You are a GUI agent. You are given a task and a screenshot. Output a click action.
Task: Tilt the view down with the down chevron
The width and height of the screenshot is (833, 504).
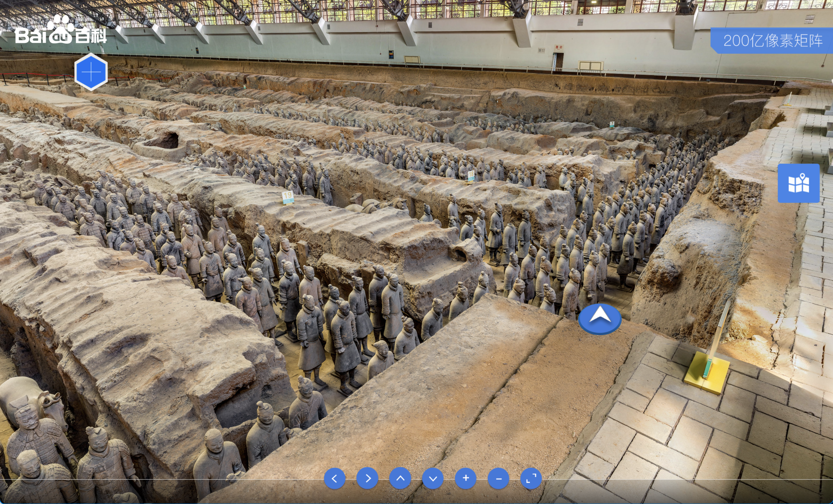pyautogui.click(x=433, y=478)
